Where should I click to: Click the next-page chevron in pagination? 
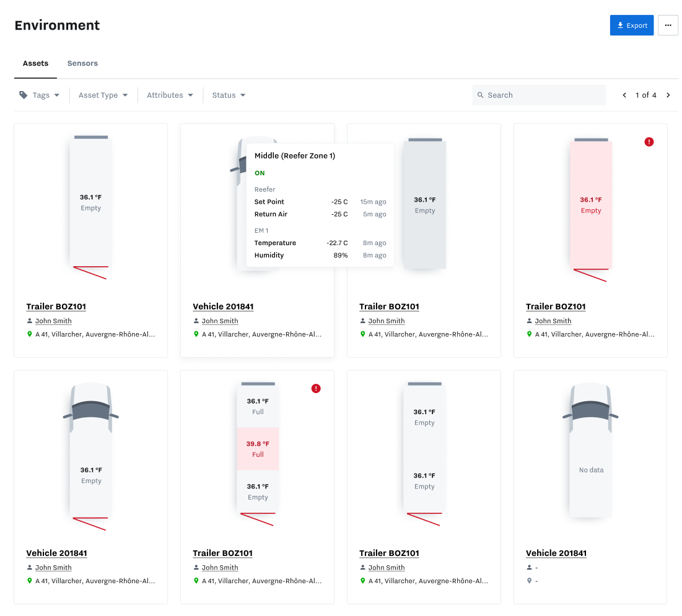pos(668,95)
